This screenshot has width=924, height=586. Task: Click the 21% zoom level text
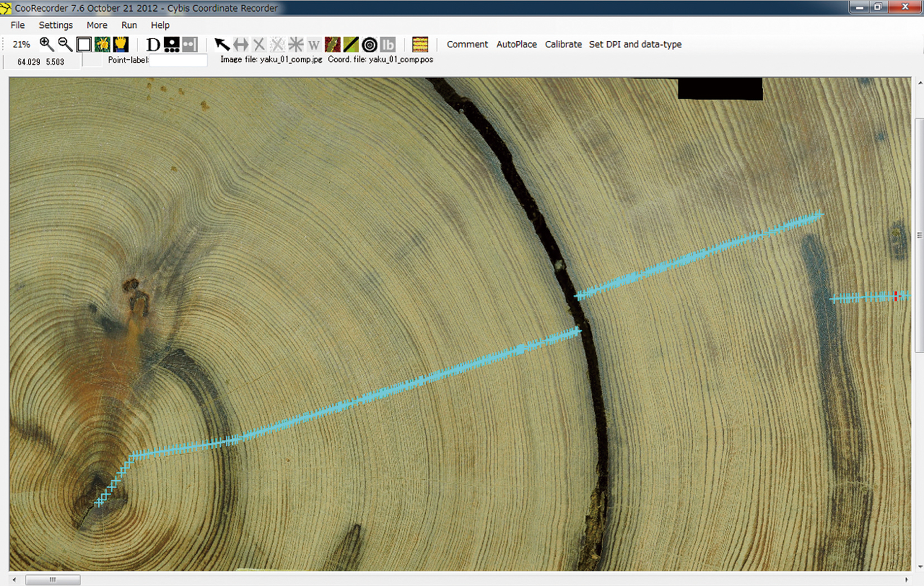tap(21, 45)
